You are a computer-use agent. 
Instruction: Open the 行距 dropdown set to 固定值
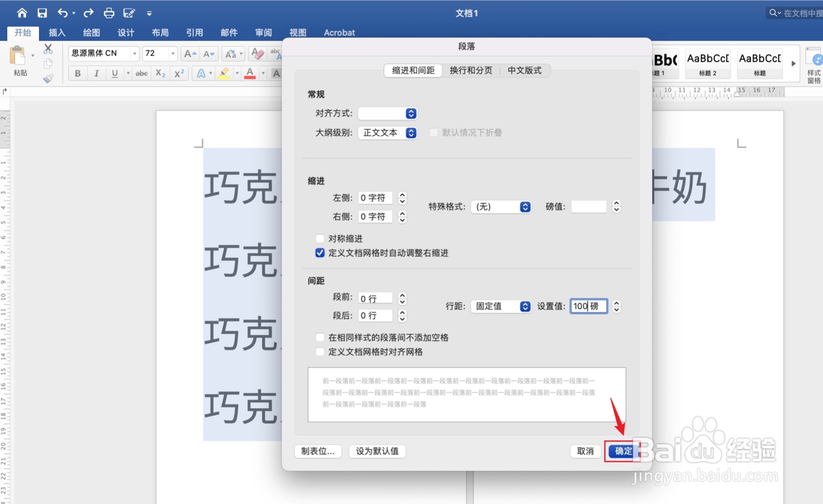[x=500, y=306]
